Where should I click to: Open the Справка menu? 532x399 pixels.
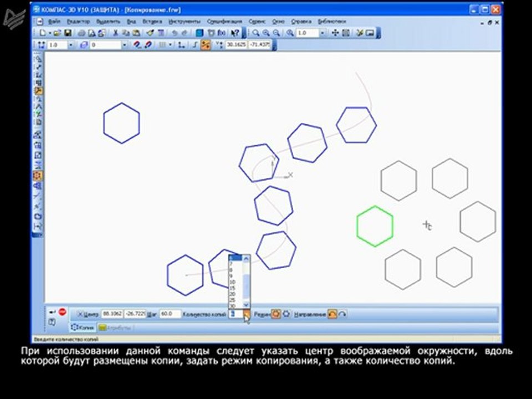click(301, 22)
